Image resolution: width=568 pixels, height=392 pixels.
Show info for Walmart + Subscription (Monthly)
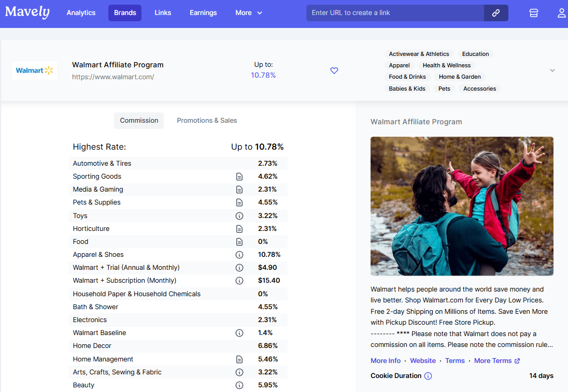click(x=239, y=281)
